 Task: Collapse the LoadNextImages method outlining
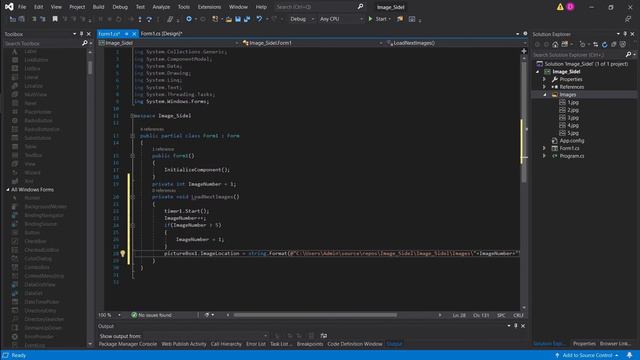[x=132, y=197]
